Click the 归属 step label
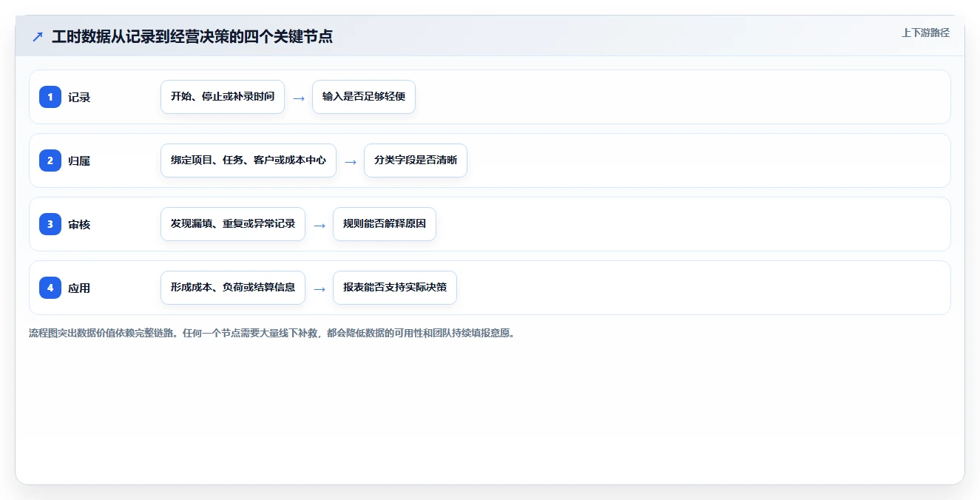This screenshot has width=980, height=500. click(79, 161)
